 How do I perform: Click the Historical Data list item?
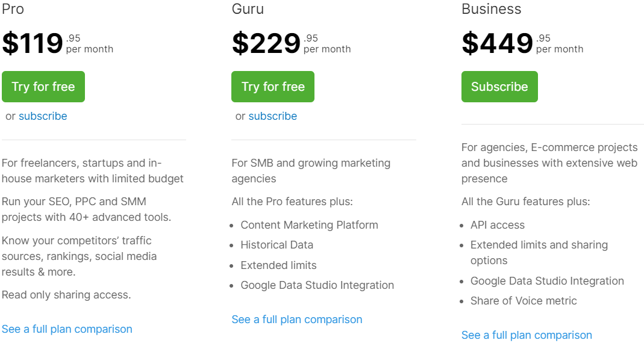click(x=277, y=245)
